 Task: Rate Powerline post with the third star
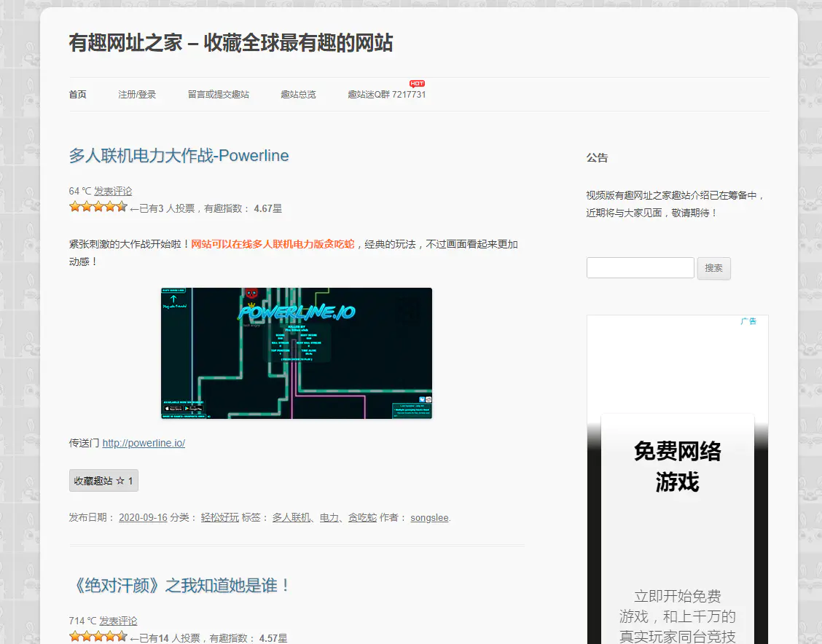point(98,206)
